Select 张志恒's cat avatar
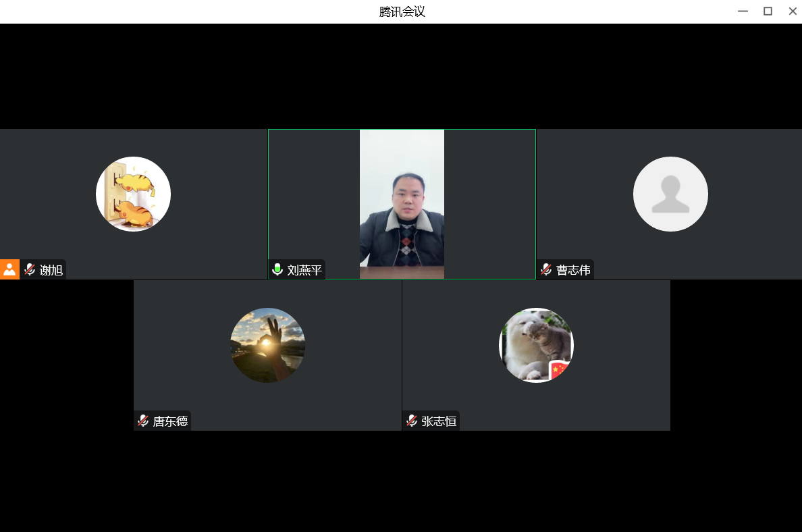 click(536, 345)
